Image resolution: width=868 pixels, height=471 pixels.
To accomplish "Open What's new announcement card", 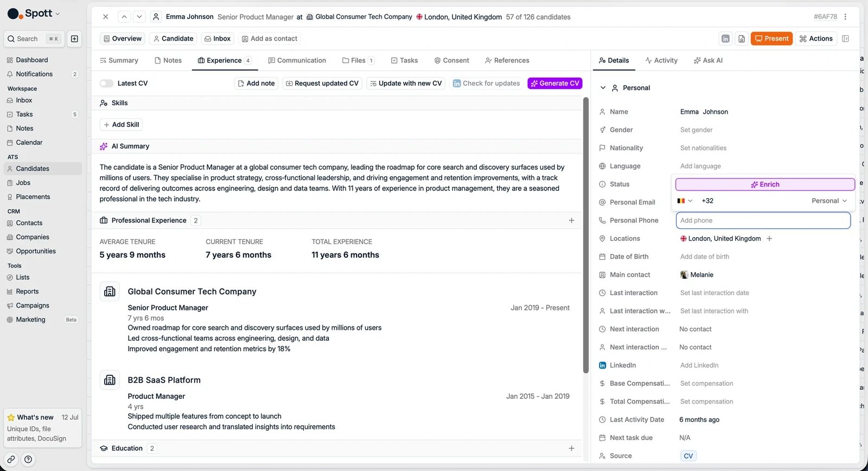I will [x=43, y=428].
